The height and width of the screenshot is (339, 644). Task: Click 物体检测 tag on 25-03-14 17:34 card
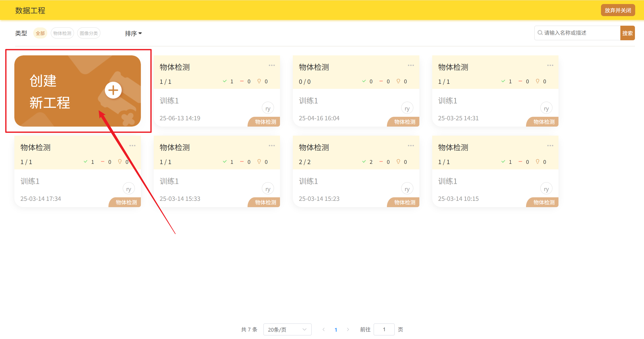(126, 202)
